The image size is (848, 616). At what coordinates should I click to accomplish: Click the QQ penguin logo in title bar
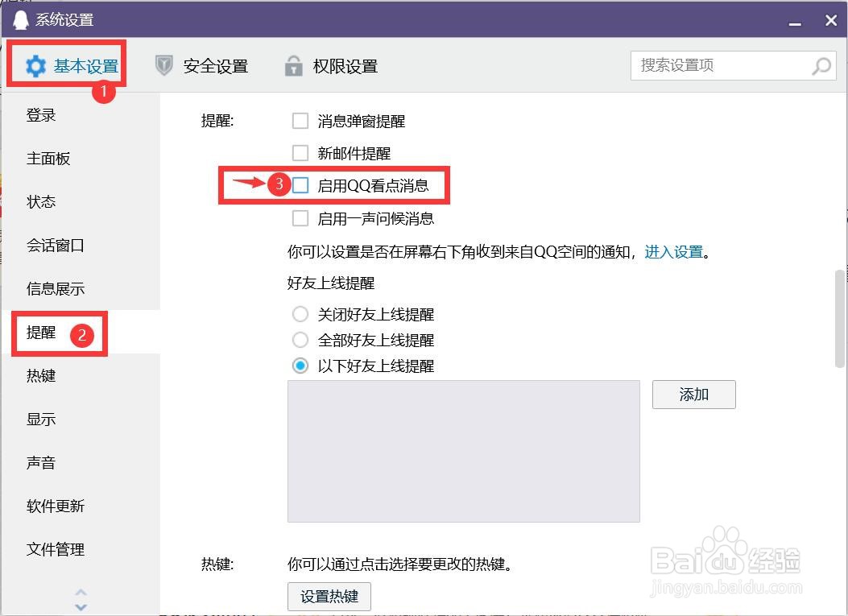(20, 19)
